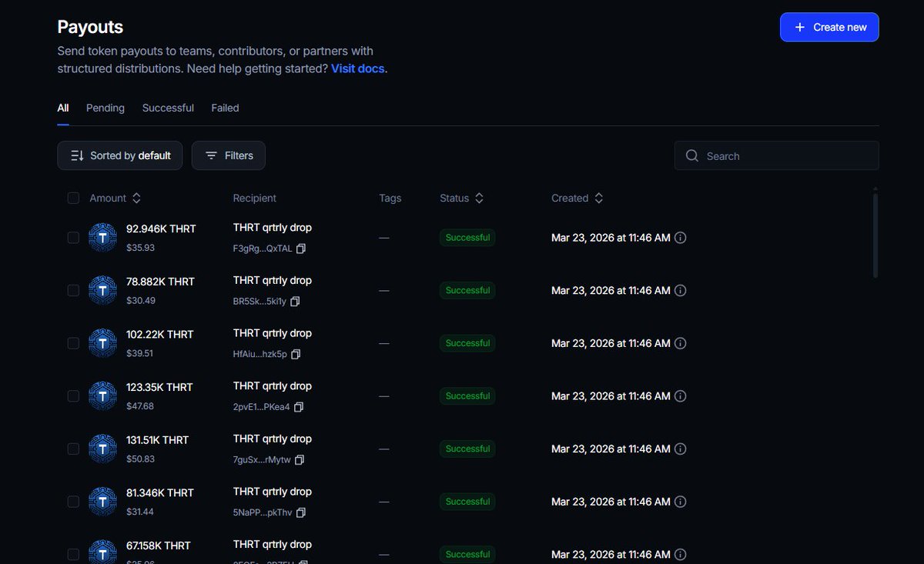Sort the table by Status column
Image resolution: width=924 pixels, height=564 pixels.
pos(461,198)
